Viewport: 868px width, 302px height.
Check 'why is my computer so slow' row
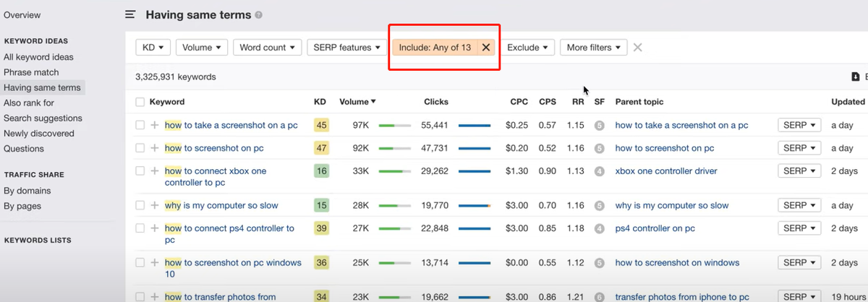pos(140,205)
